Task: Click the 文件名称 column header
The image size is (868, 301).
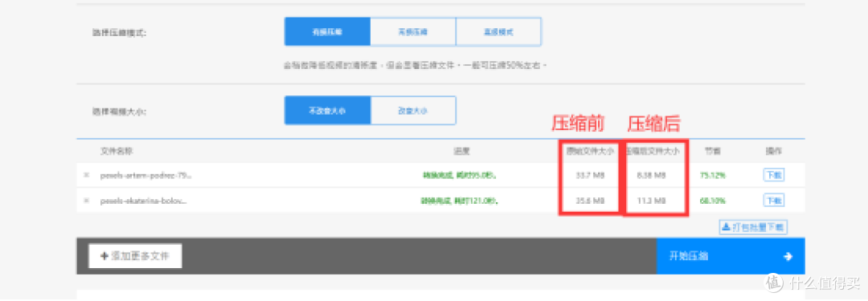Action: (x=117, y=151)
